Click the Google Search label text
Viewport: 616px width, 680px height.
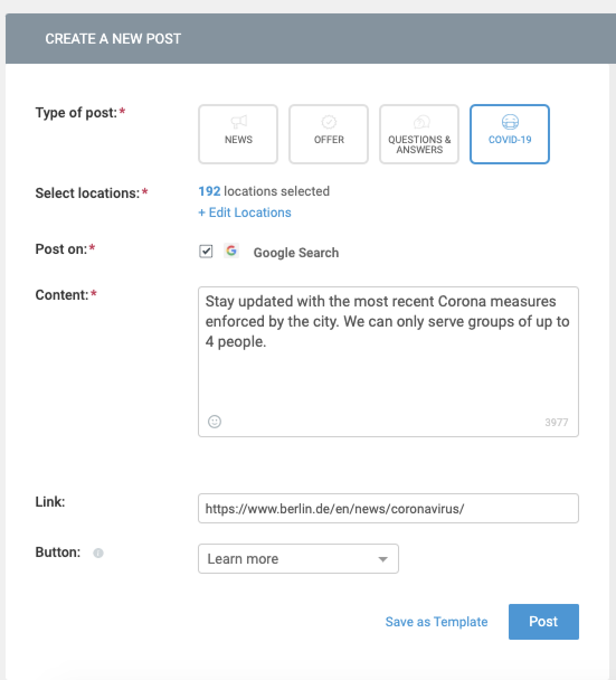(x=296, y=253)
